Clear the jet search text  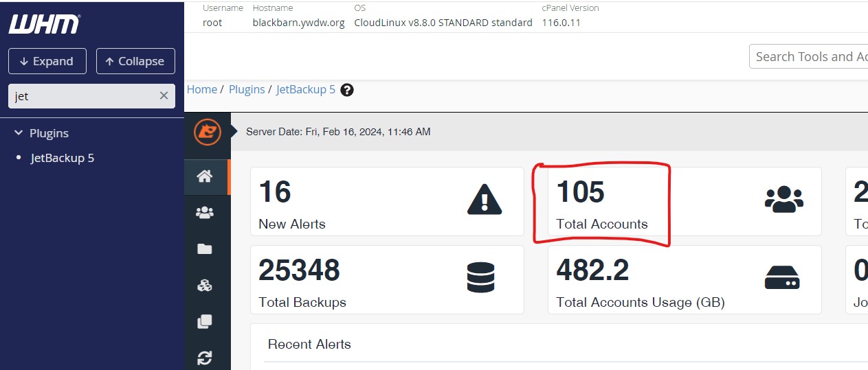[164, 96]
